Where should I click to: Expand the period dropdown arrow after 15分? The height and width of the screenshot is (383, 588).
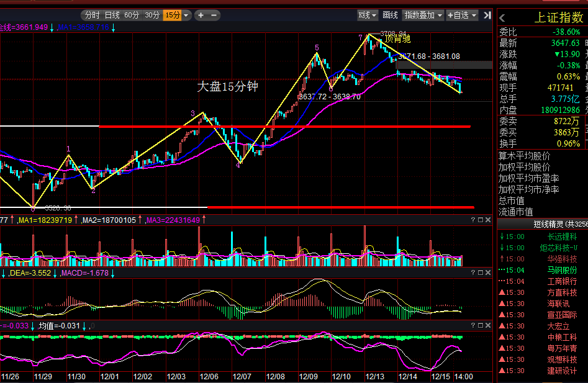click(186, 16)
